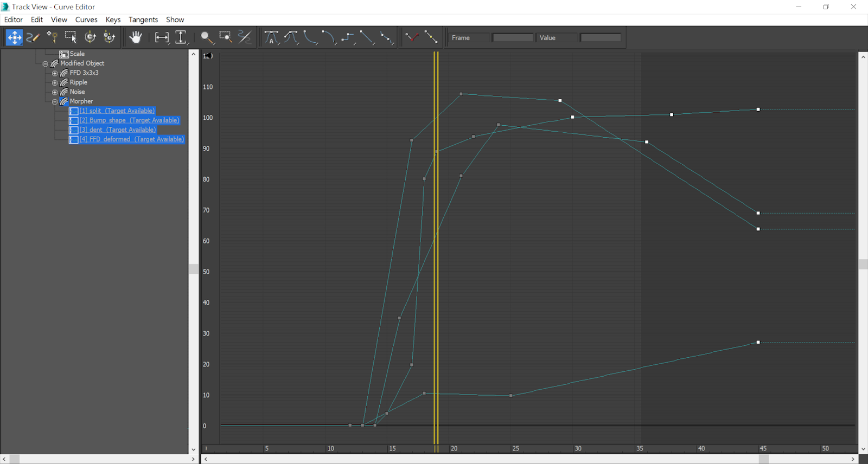Open the Keys menu
The image size is (868, 464).
point(113,20)
